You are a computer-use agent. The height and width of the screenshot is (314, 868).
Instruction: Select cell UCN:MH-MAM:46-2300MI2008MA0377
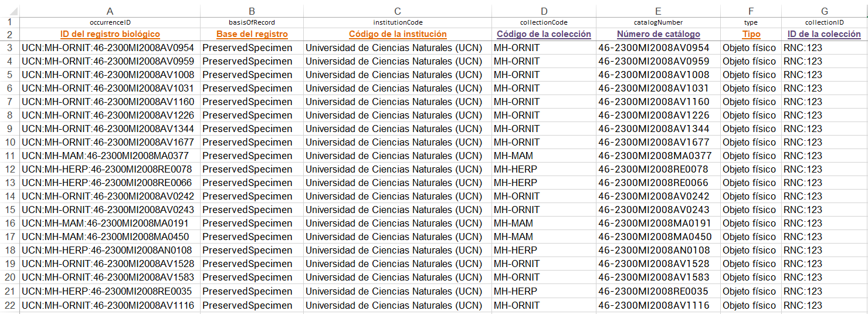tap(110, 156)
